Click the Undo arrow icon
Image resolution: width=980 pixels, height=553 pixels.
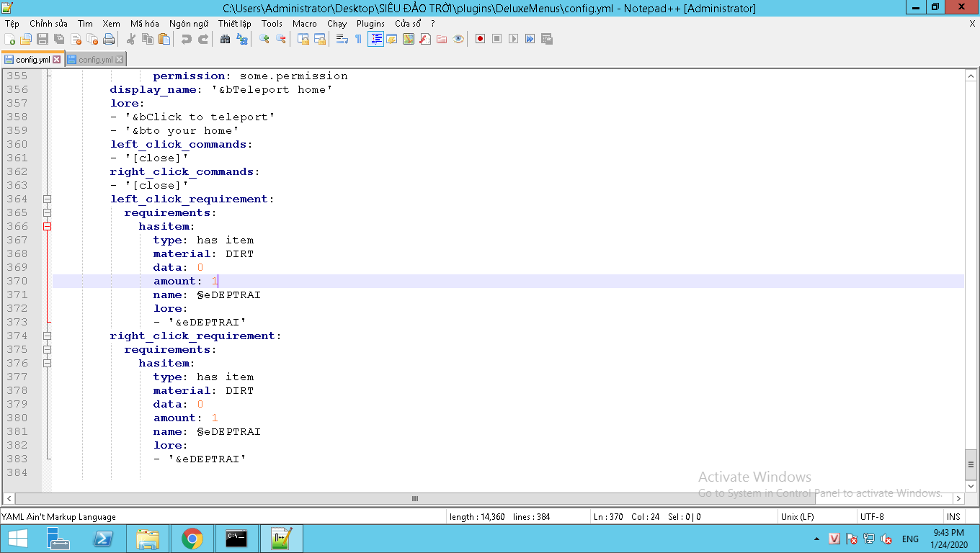[186, 39]
